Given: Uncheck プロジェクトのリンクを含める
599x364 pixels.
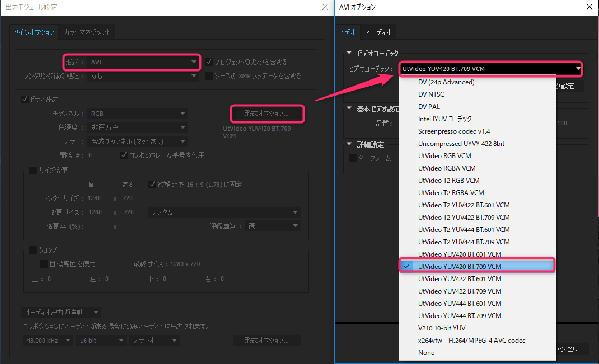Looking at the screenshot, I should click(209, 62).
